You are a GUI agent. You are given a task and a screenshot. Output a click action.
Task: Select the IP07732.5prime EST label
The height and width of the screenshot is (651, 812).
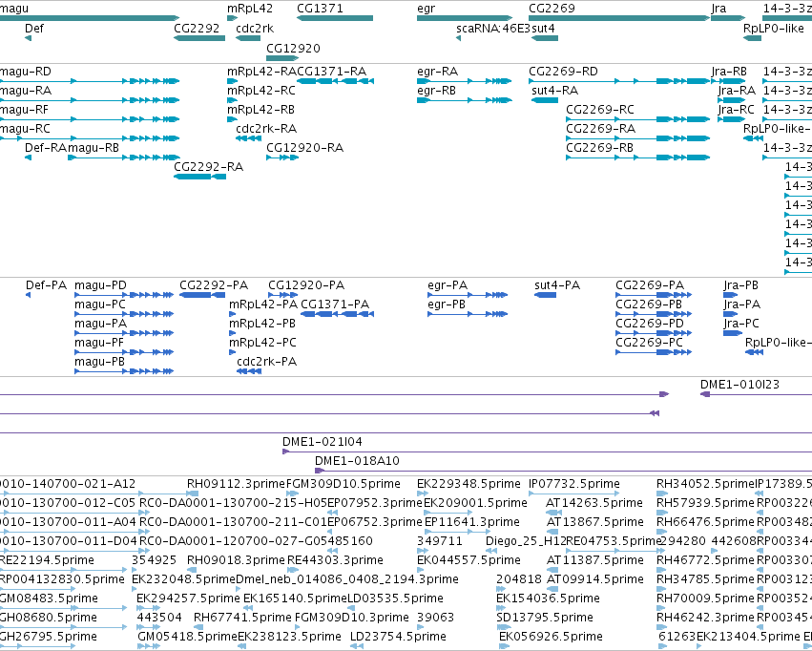tap(574, 484)
